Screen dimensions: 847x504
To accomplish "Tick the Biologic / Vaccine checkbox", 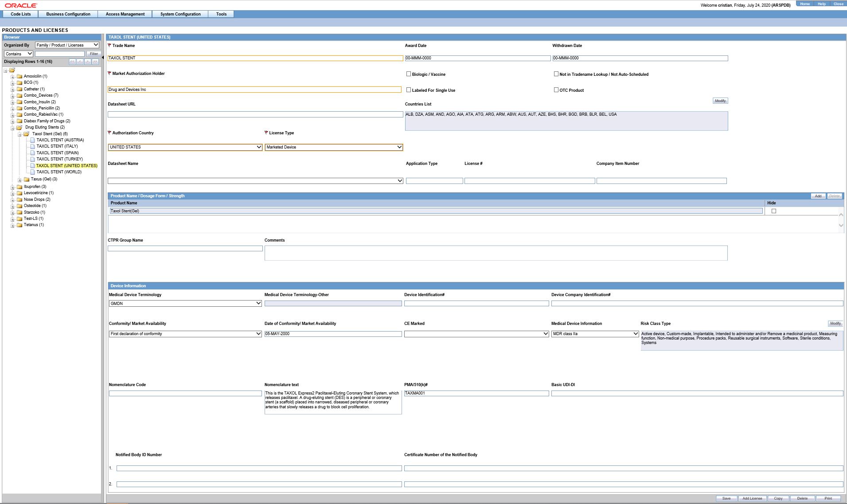I will [x=409, y=74].
